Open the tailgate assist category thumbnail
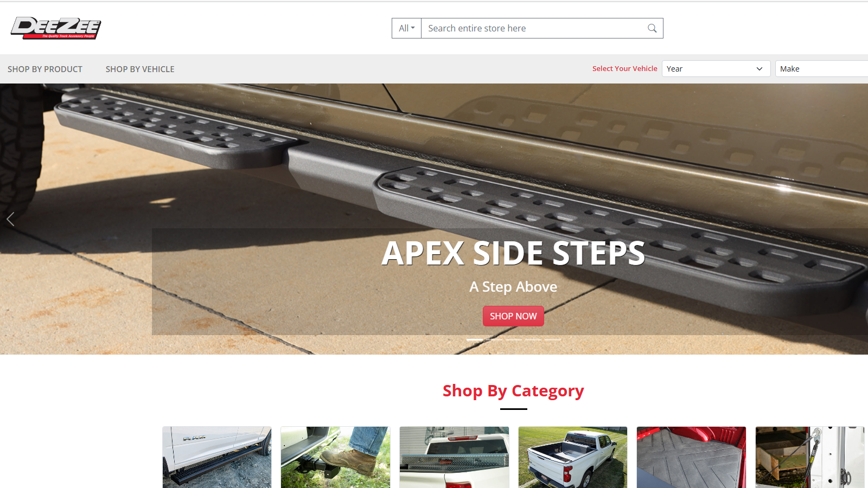The image size is (868, 488). pos(810,457)
